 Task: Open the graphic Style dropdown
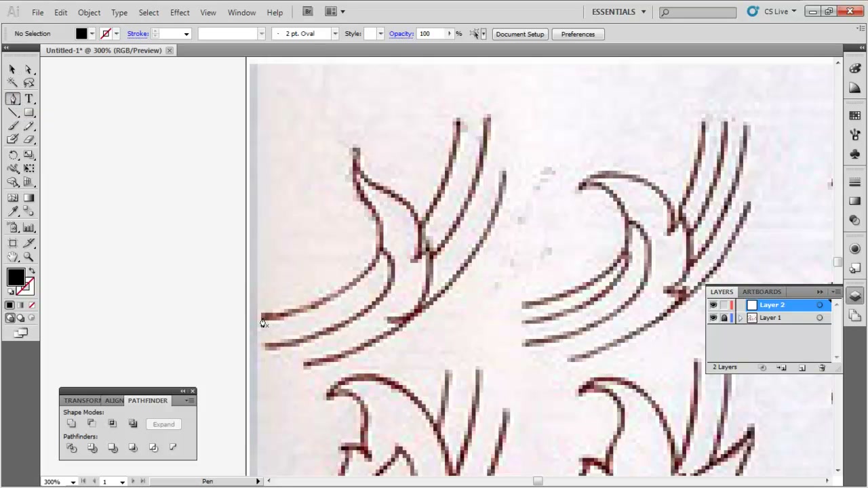380,34
